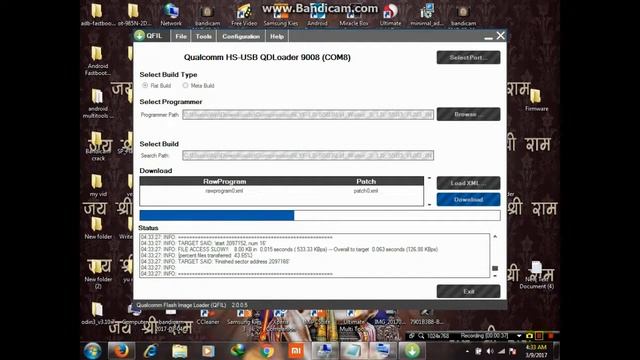Click the Windows Start button
Image resolution: width=640 pixels, height=360 pixels.
point(93,351)
